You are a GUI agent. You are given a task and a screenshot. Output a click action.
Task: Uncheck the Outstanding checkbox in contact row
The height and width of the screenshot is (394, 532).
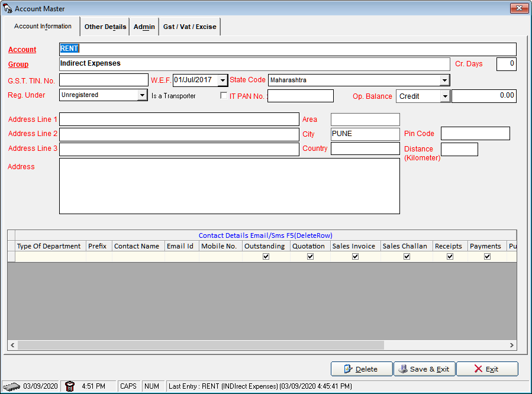tap(266, 257)
